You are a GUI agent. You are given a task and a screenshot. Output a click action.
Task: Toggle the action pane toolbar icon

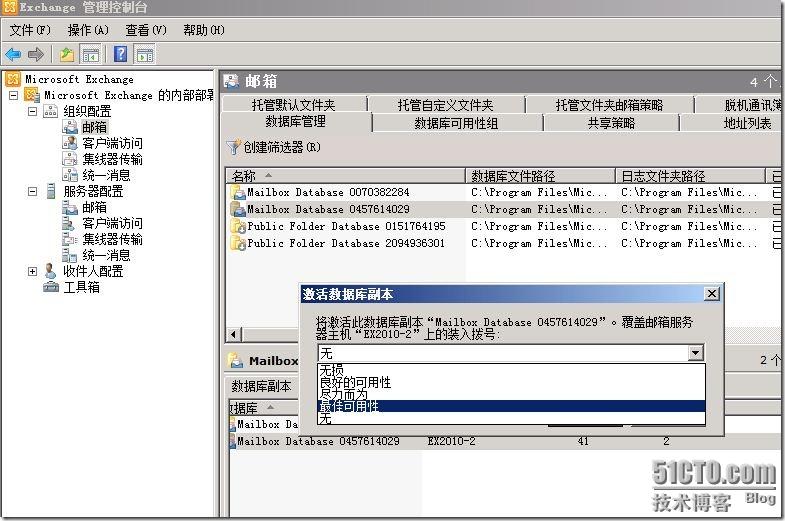pos(145,55)
